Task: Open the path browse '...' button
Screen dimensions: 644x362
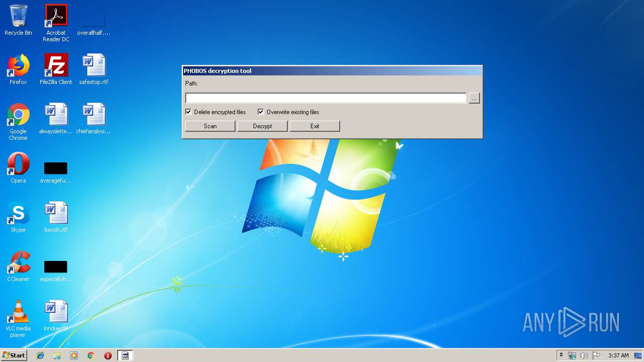Action: 474,98
